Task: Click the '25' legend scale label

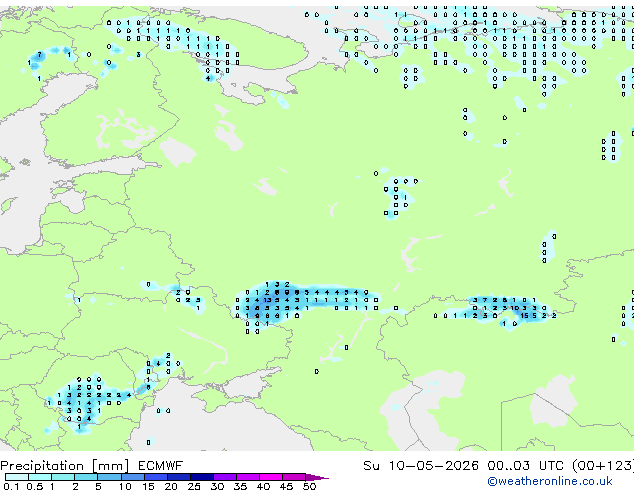Action: tap(194, 486)
